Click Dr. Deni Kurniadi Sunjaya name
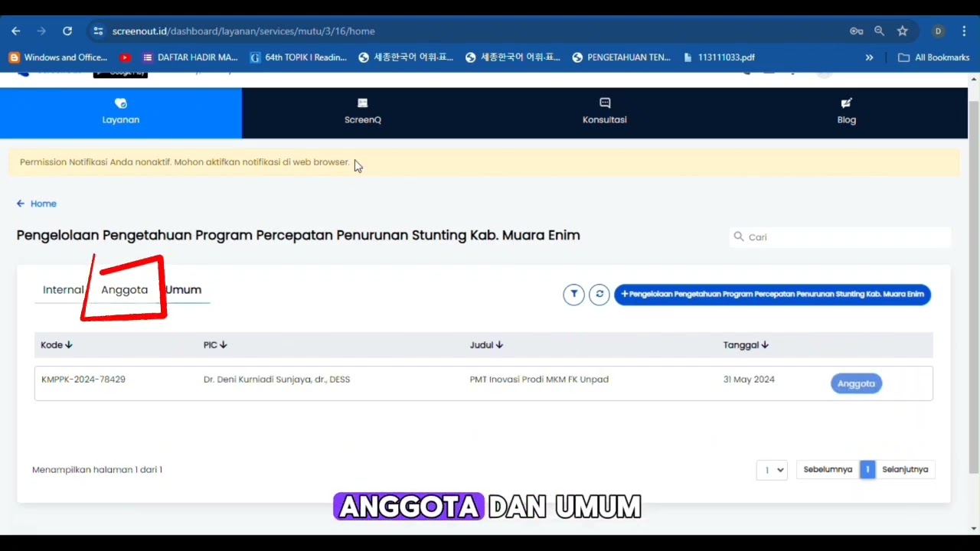The image size is (980, 551). click(x=276, y=380)
